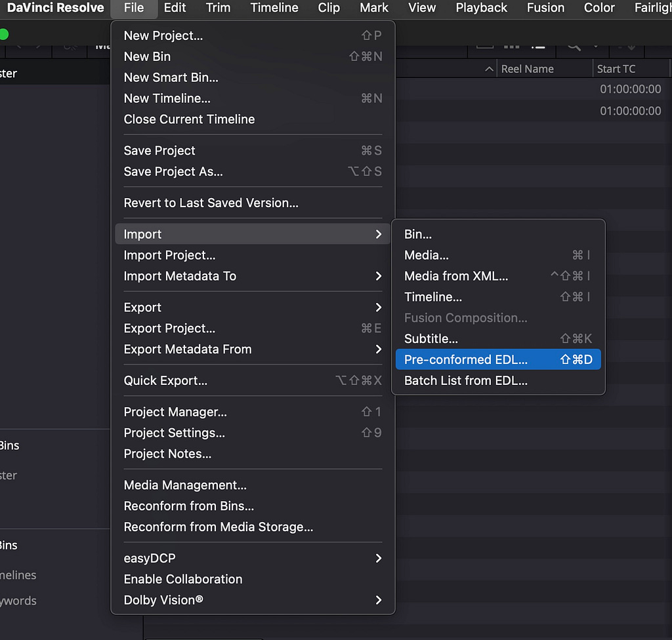Expand Import Metadata To submenu
The width and height of the screenshot is (672, 640).
tap(253, 276)
